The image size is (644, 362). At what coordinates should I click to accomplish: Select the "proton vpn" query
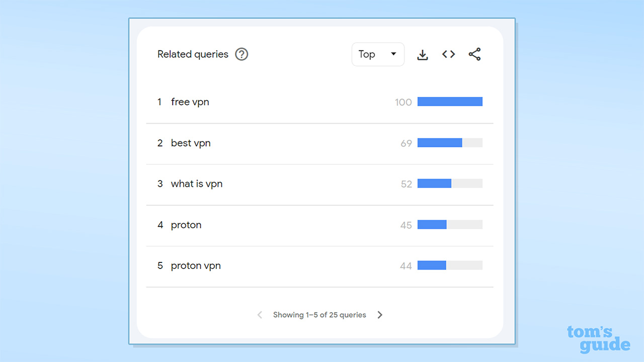[196, 266]
